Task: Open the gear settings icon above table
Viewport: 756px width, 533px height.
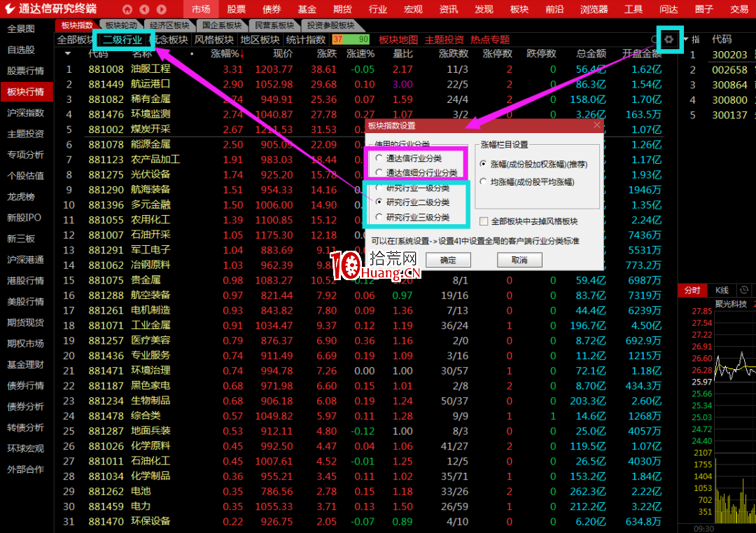Action: 668,39
